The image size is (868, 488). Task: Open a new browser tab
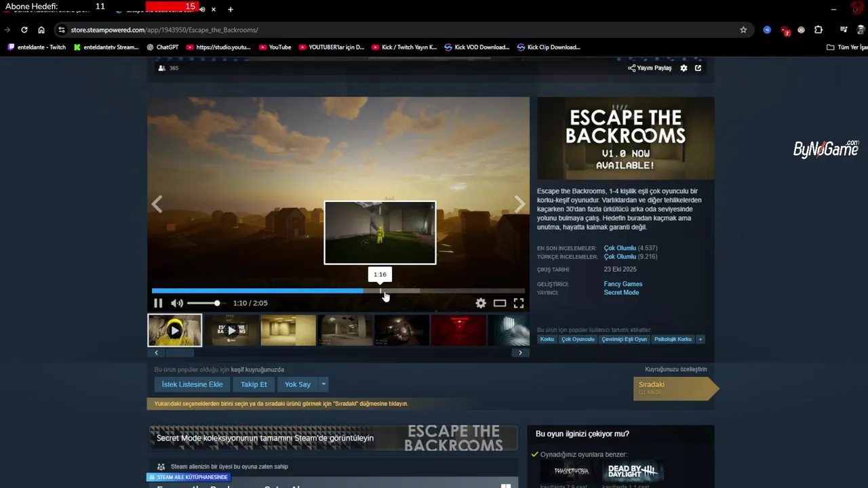tap(231, 9)
